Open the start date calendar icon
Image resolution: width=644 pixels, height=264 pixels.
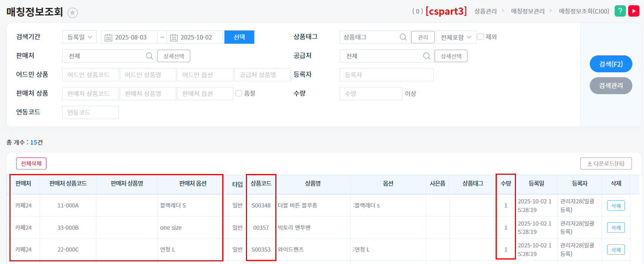108,37
